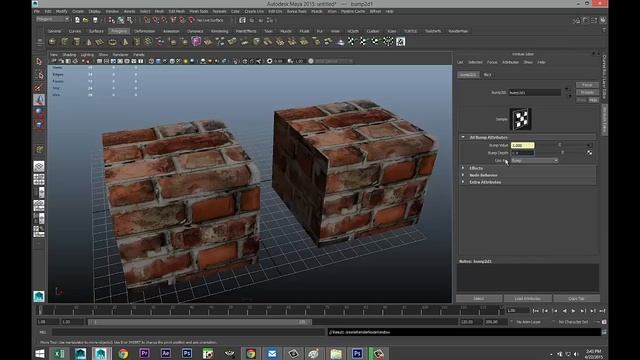
Task: Open the Polygons menu set dropdown
Action: click(52, 19)
